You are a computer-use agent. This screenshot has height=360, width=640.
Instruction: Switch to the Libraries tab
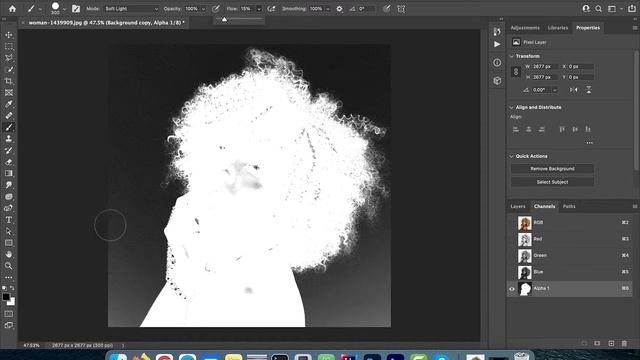pos(558,28)
